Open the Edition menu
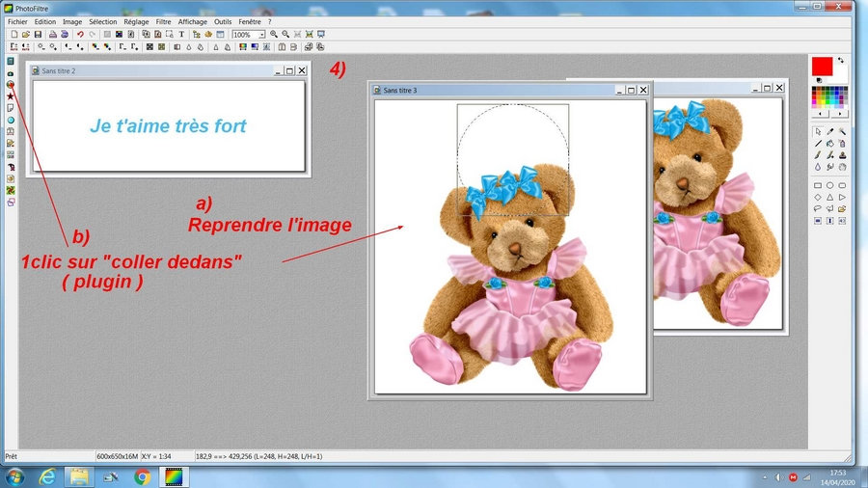The image size is (868, 488). (x=44, y=21)
